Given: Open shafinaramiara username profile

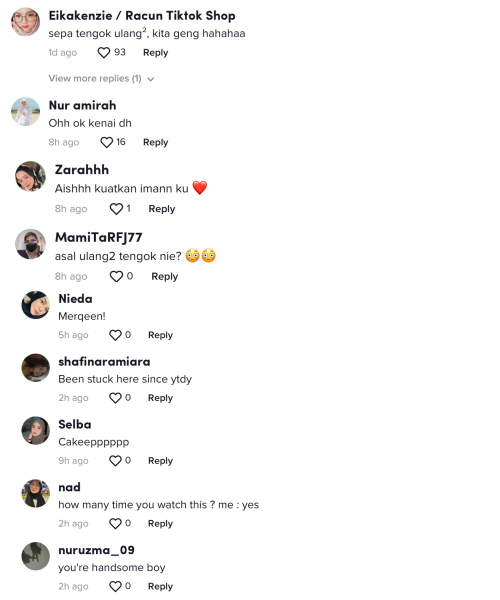Looking at the screenshot, I should pyautogui.click(x=104, y=362).
